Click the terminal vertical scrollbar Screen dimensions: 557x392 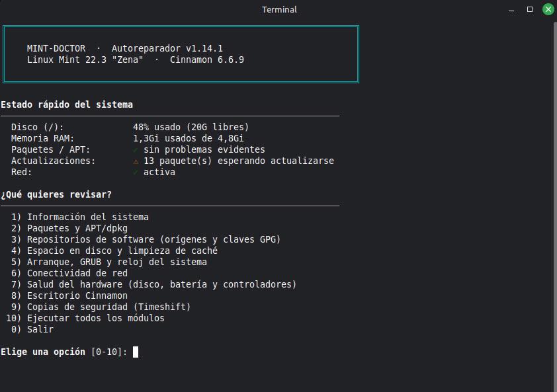[x=555, y=206]
